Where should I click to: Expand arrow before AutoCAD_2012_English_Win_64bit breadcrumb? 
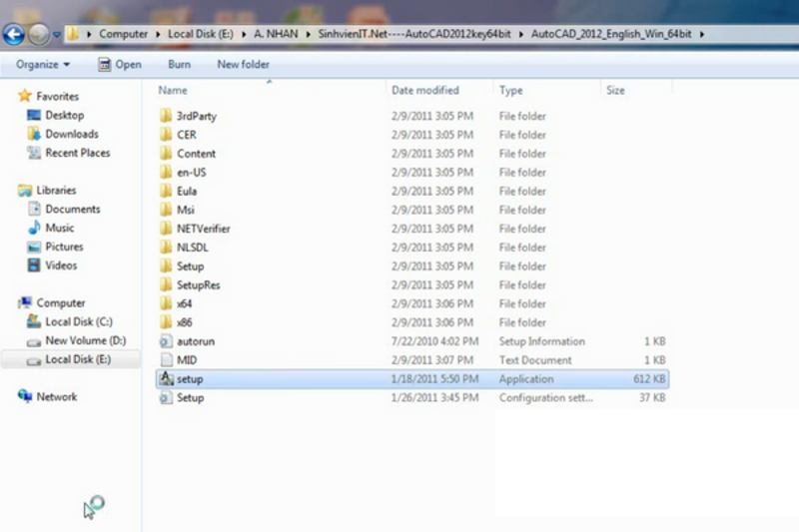pos(520,35)
